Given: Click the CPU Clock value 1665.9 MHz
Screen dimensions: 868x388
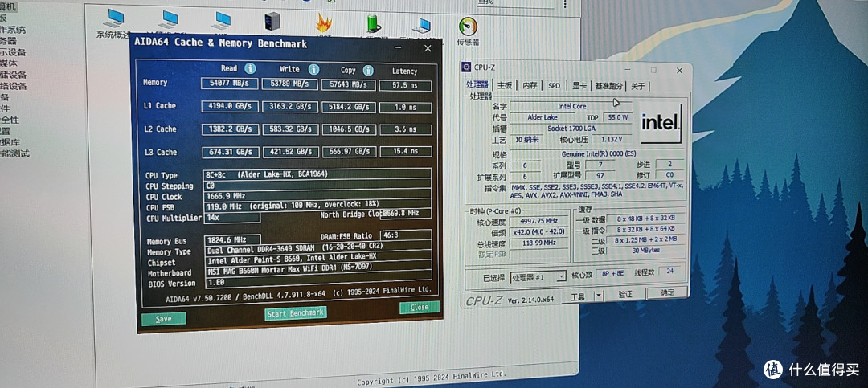Looking at the screenshot, I should [x=317, y=196].
